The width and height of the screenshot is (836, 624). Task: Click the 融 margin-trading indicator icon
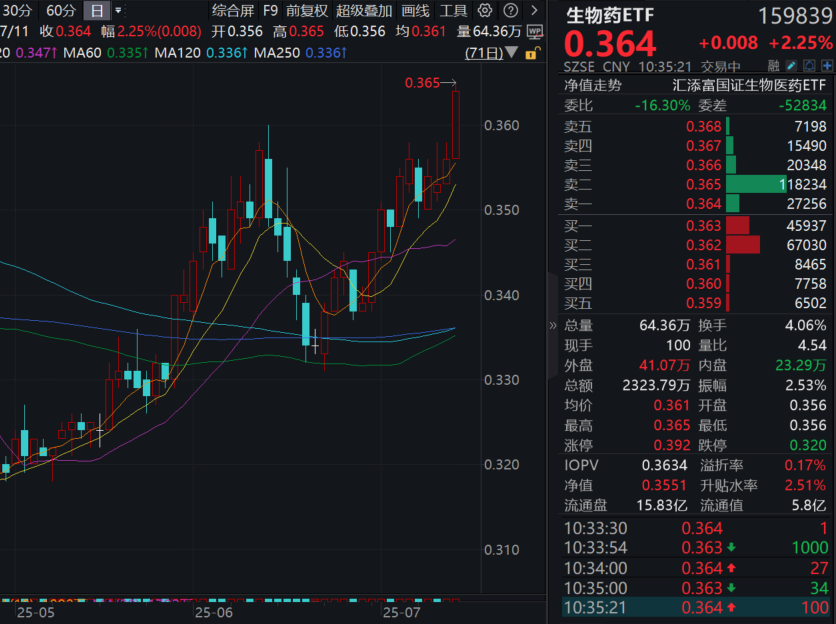click(773, 65)
